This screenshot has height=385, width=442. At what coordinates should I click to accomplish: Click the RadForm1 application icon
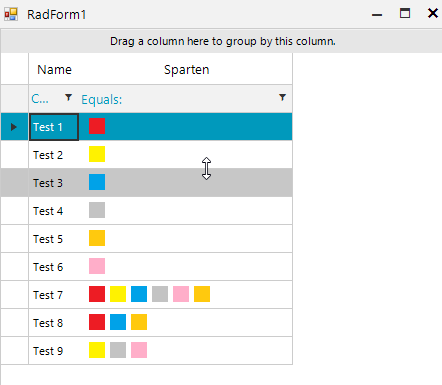(x=11, y=14)
